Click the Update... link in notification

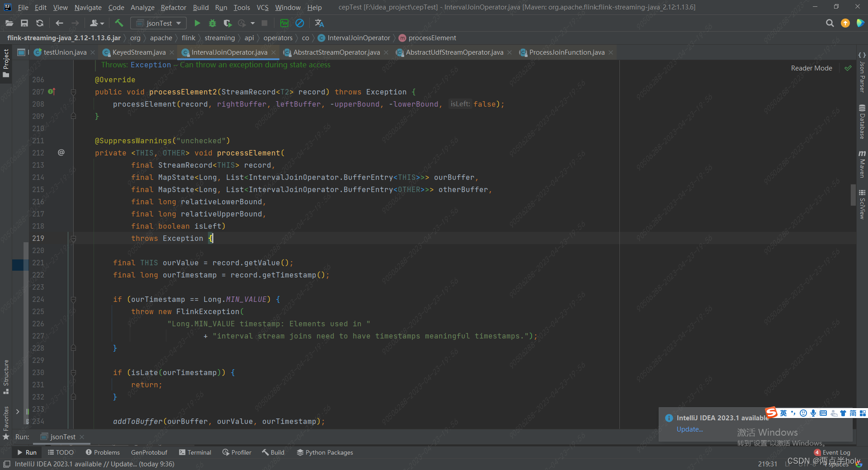click(x=689, y=429)
